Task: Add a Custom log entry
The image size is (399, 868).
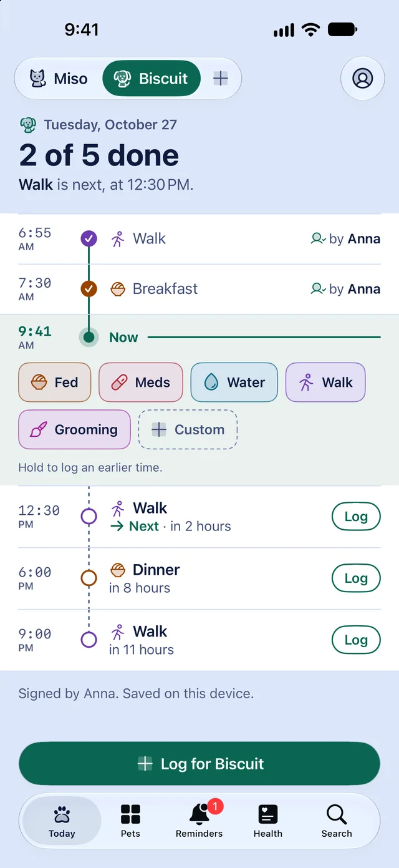Action: [x=188, y=429]
